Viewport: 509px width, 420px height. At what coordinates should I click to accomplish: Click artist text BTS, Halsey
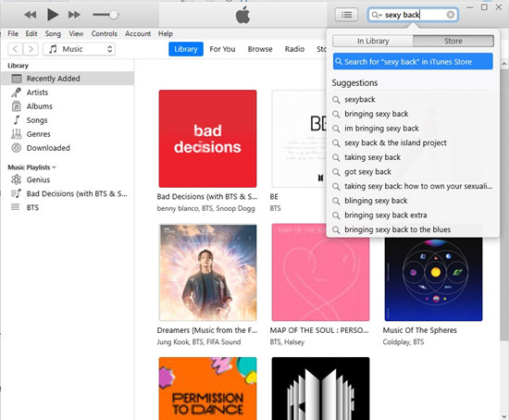pos(287,342)
